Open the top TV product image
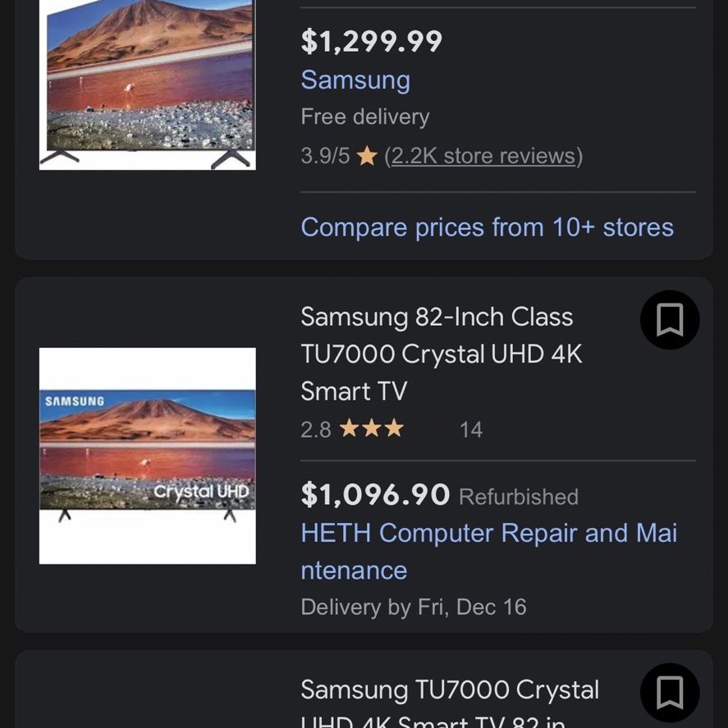The width and height of the screenshot is (728, 728). click(x=148, y=85)
